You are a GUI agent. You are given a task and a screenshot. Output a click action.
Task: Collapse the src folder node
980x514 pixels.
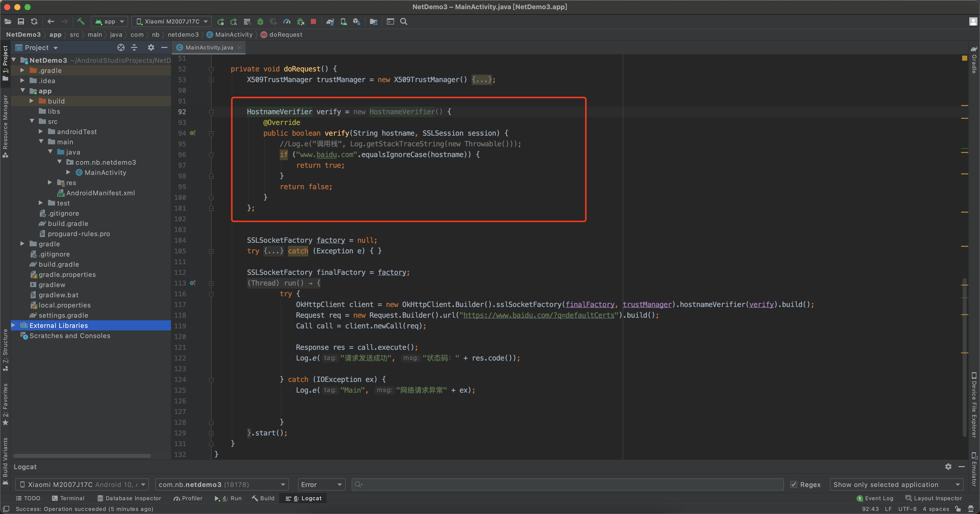click(x=32, y=121)
